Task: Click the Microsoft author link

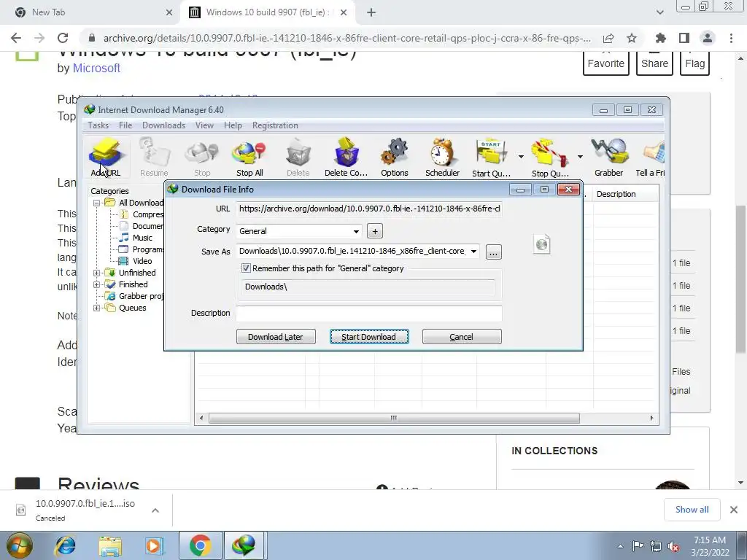Action: [96, 68]
